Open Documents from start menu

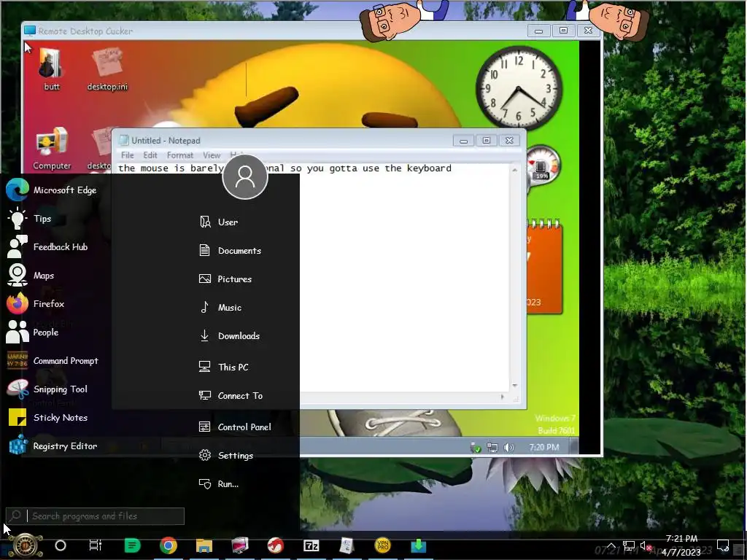pos(230,251)
